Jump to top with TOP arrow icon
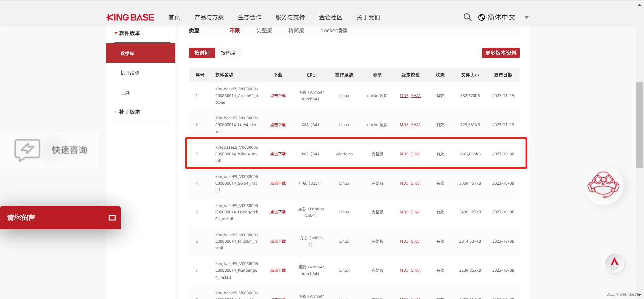 (x=614, y=264)
